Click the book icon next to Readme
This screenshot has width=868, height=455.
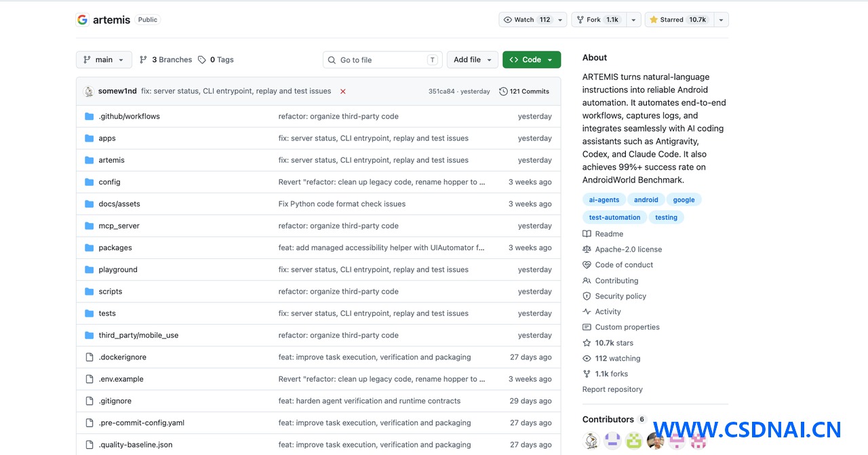587,234
